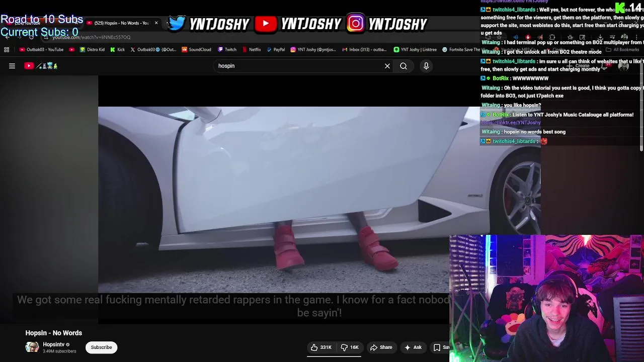Open the Twitch bookmark
The height and width of the screenshot is (362, 644).
226,50
